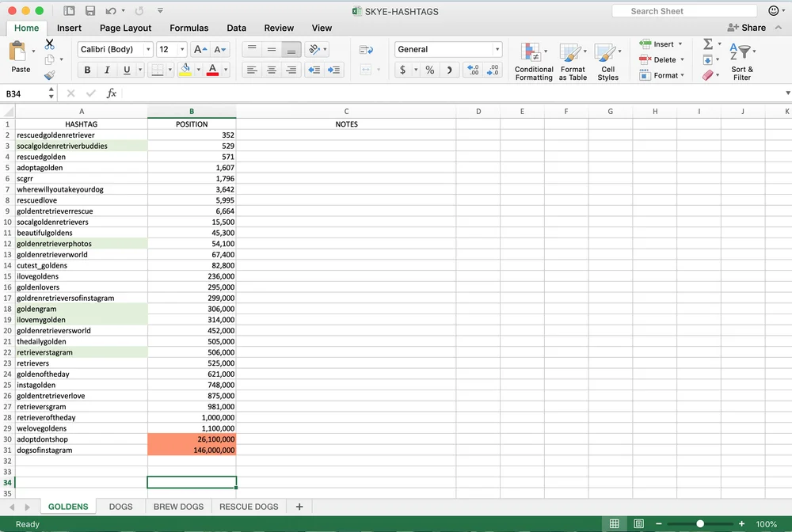This screenshot has width=792, height=532.
Task: Center text horizontally
Action: coord(271,70)
